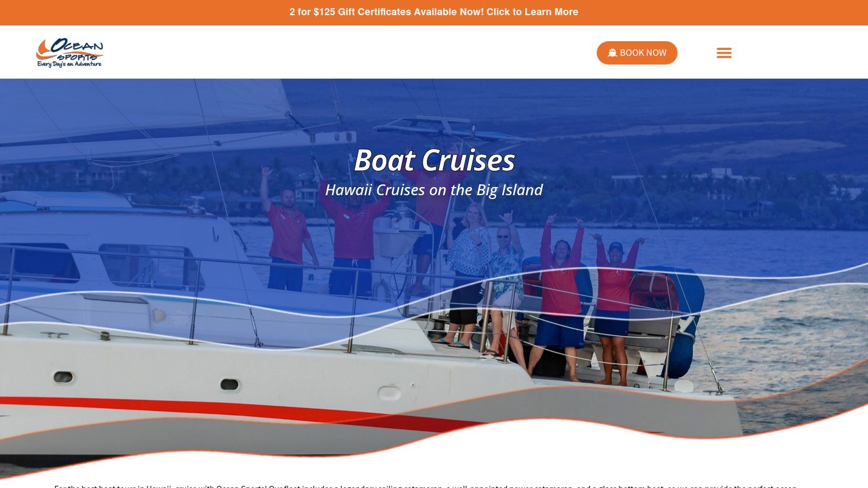Click the Ocean Sports logo
Image resolution: width=868 pixels, height=488 pixels.
point(69,53)
